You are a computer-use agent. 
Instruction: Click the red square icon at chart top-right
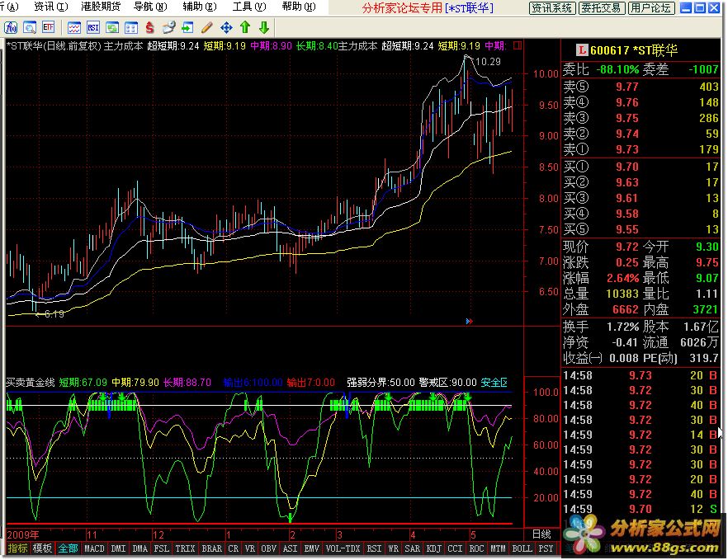coord(518,45)
